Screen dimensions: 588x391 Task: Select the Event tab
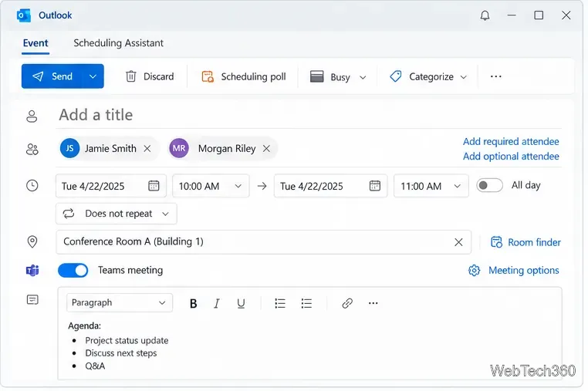(35, 43)
